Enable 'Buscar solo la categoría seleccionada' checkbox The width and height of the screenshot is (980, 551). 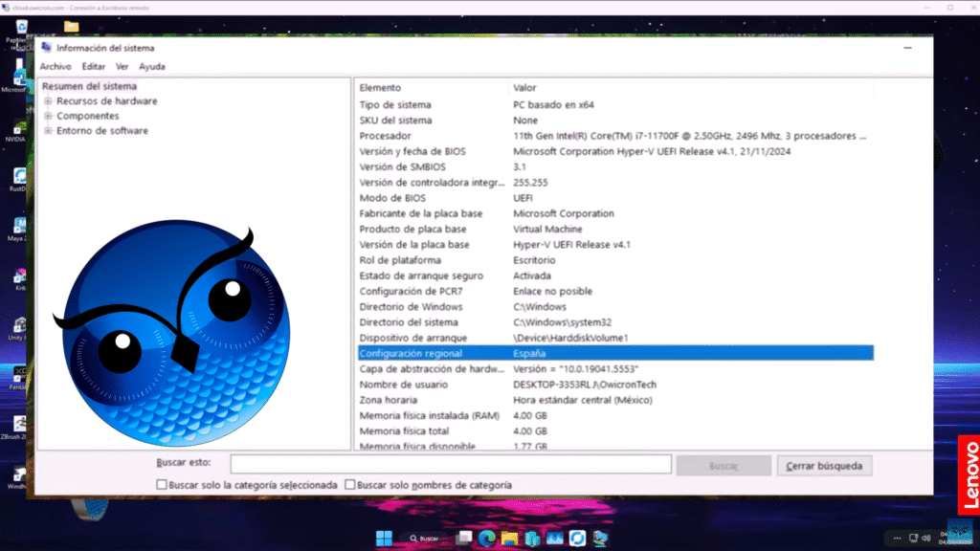(x=162, y=485)
